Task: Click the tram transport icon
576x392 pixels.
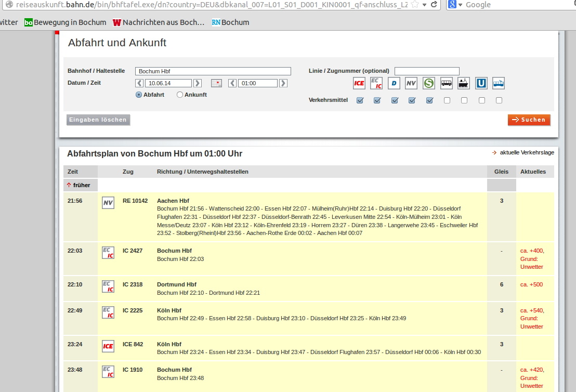Action: coord(499,83)
